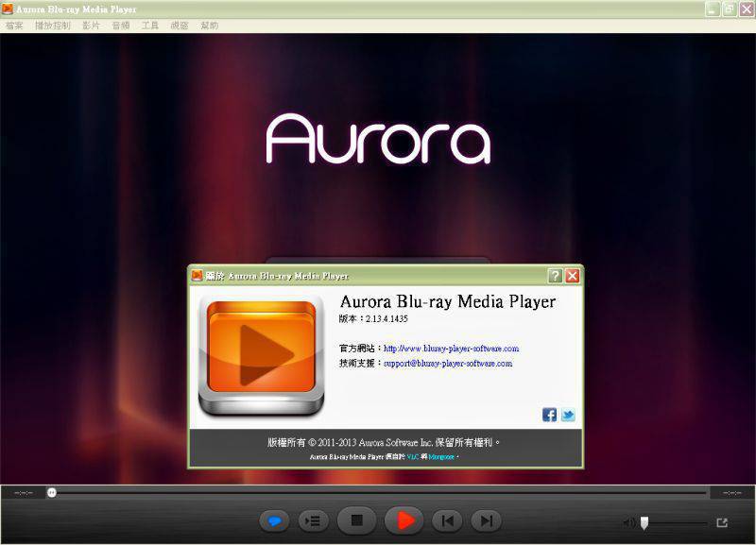756x545 pixels.
Task: Click the help question mark button in About dialog
Action: point(555,276)
